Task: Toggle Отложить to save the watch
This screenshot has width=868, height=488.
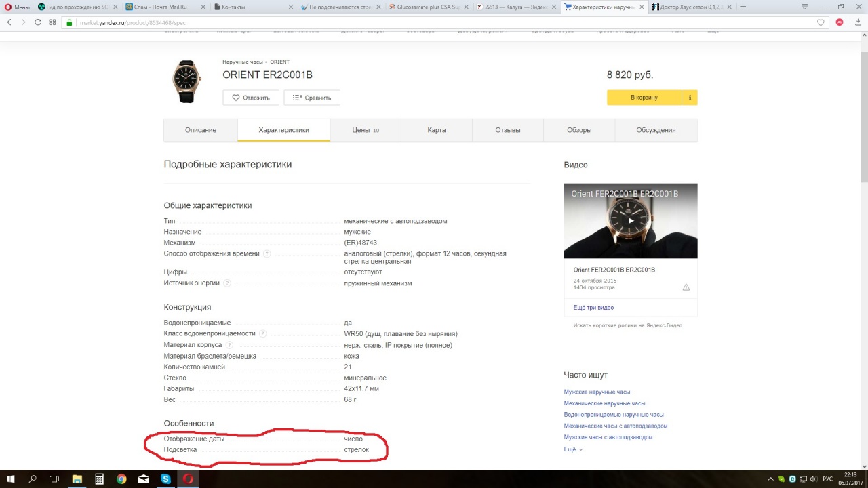Action: click(251, 98)
